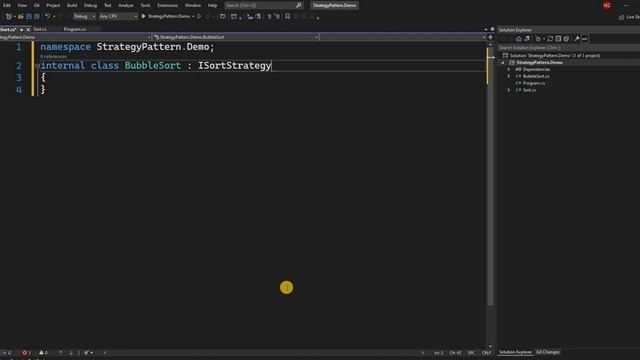Open the Window menu
The image size is (640, 360).
[x=193, y=5]
